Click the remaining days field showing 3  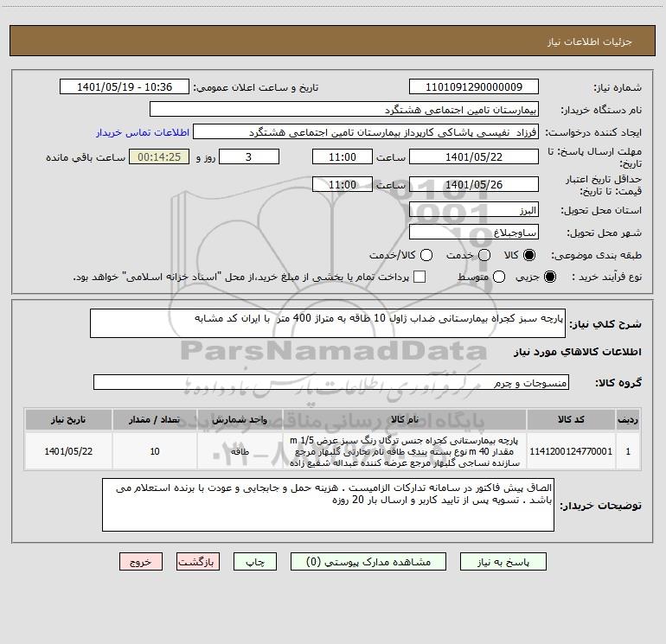tap(249, 156)
